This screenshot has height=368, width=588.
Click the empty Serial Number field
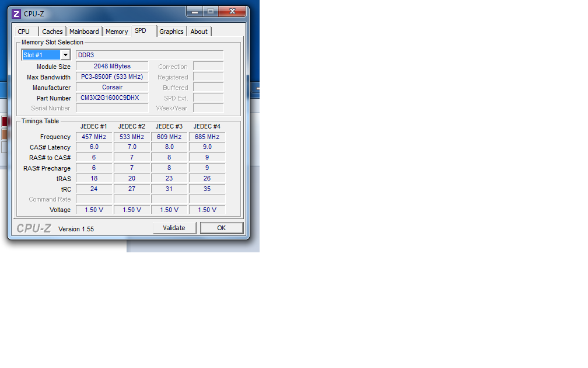pyautogui.click(x=112, y=108)
